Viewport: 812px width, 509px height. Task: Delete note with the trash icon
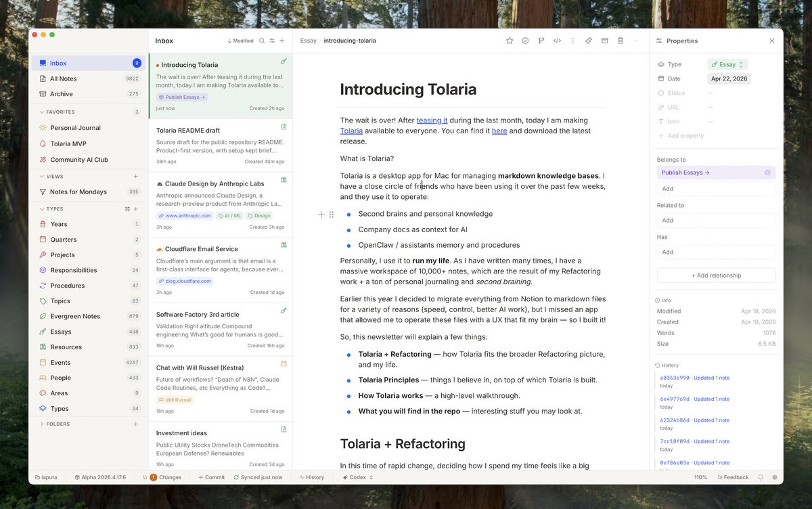621,41
